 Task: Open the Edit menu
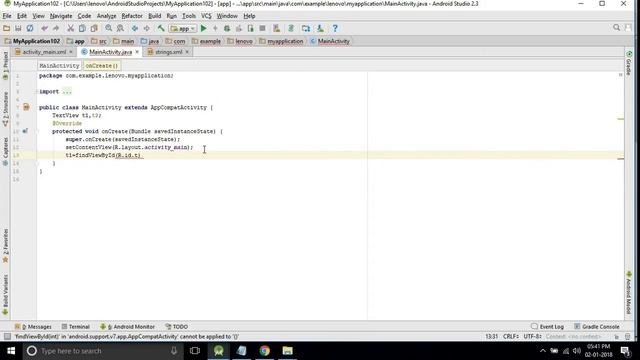coord(22,16)
